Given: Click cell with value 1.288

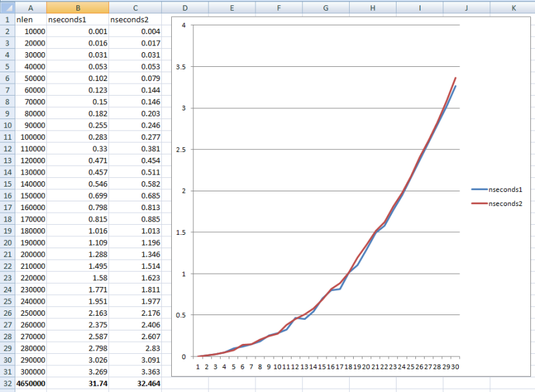Looking at the screenshot, I should (78, 254).
